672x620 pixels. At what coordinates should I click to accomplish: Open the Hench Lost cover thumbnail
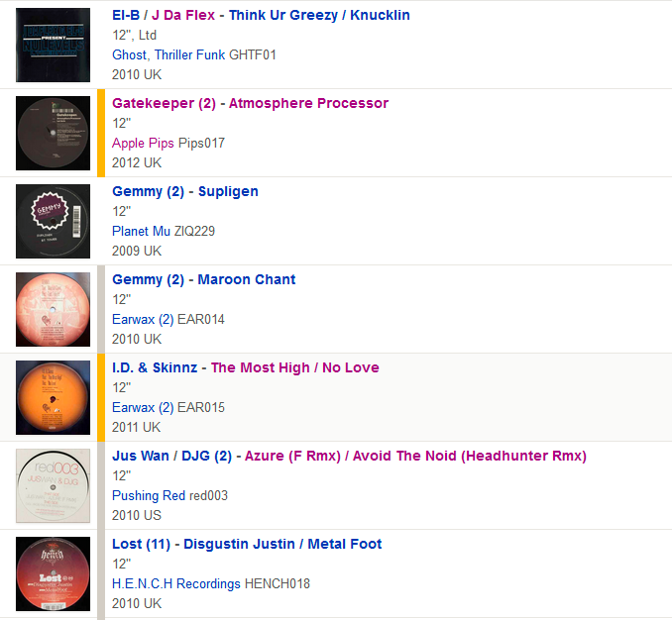[53, 574]
